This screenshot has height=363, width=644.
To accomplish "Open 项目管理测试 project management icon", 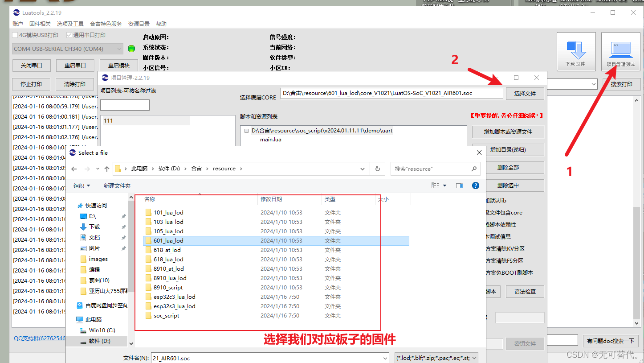I will coord(620,52).
